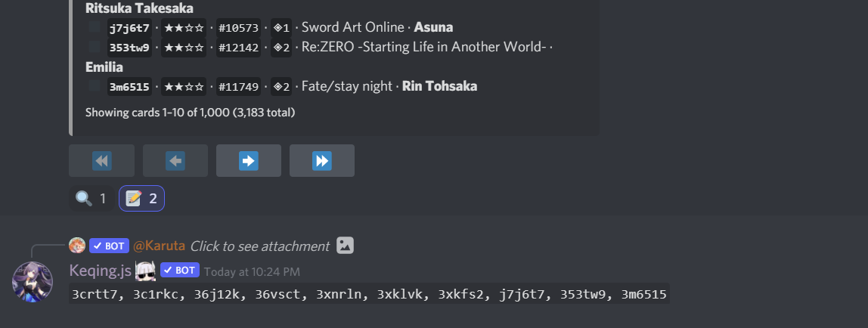
Task: Skip to last page of card list
Action: click(x=321, y=160)
